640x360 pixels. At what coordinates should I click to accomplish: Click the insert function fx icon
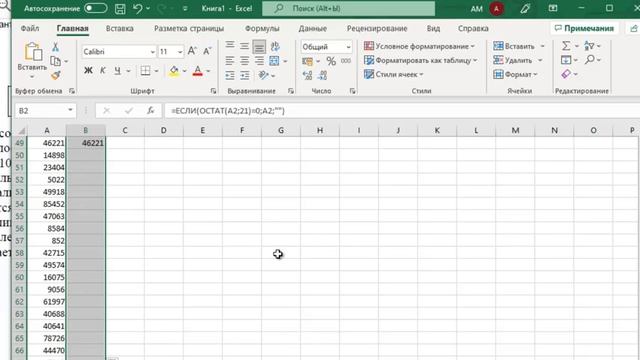151,111
